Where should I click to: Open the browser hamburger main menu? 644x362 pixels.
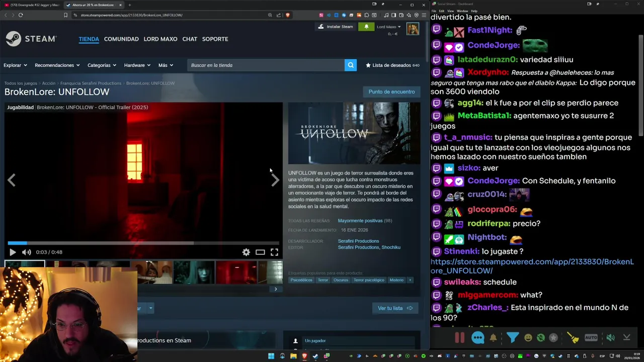pos(424,15)
